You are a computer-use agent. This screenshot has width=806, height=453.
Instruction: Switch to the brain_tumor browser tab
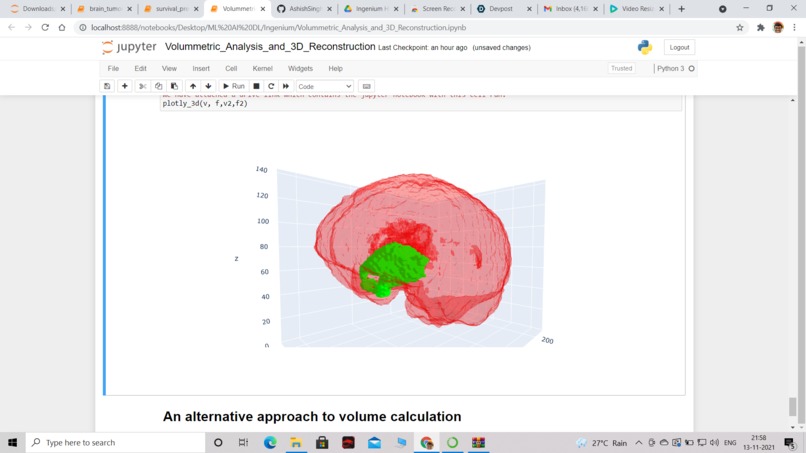[105, 9]
